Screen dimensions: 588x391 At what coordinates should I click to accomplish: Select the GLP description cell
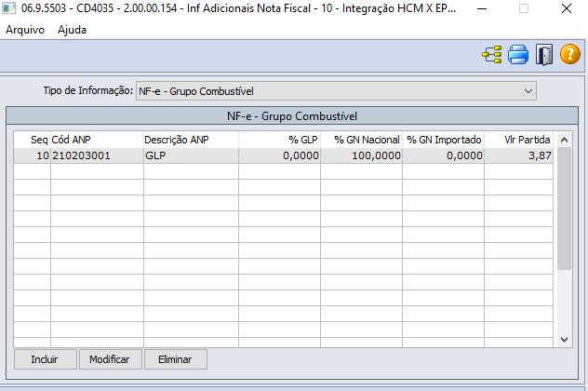pyautogui.click(x=191, y=155)
